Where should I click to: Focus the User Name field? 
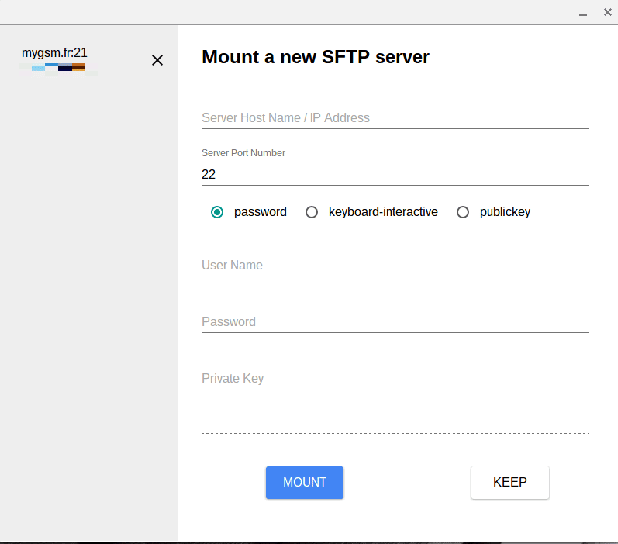click(x=394, y=266)
